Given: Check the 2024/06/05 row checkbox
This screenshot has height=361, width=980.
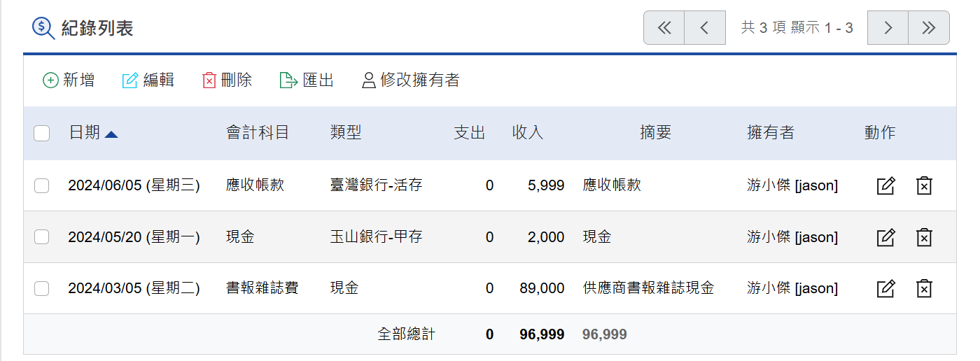Looking at the screenshot, I should [42, 185].
